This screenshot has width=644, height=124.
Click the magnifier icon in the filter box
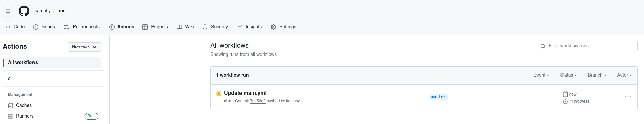tap(543, 46)
